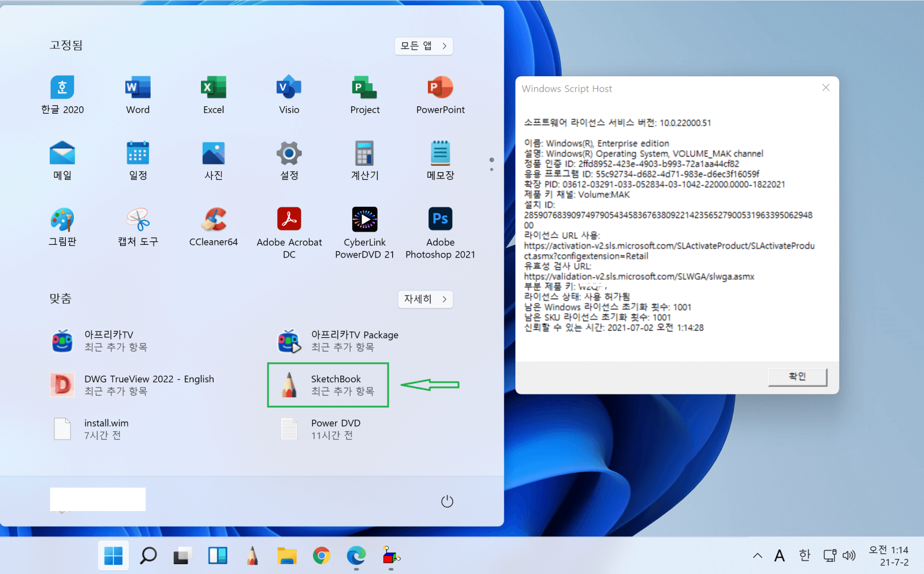Open the 한글 2020 app

click(62, 95)
